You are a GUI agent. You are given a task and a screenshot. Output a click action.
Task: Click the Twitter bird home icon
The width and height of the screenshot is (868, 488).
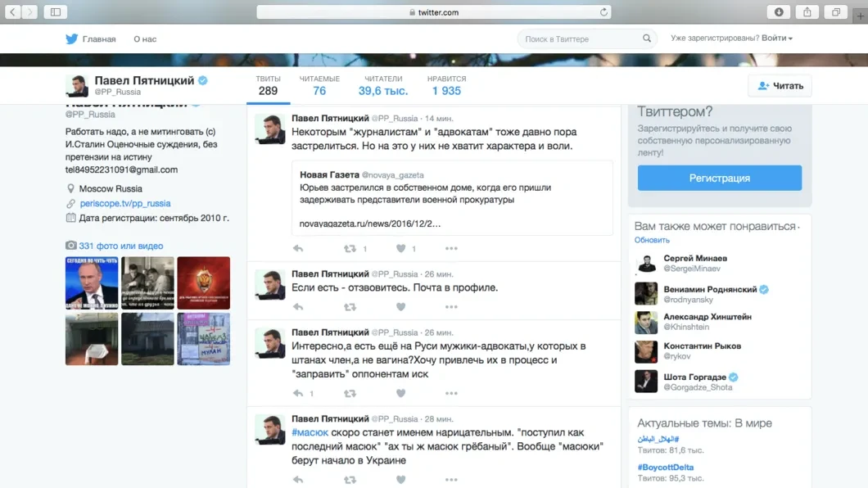coord(71,38)
